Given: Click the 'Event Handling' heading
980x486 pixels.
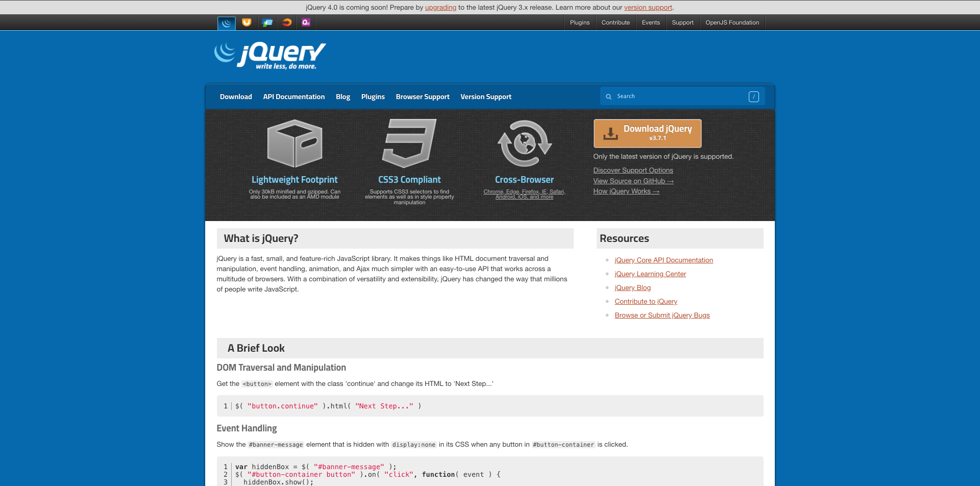Looking at the screenshot, I should tap(247, 428).
